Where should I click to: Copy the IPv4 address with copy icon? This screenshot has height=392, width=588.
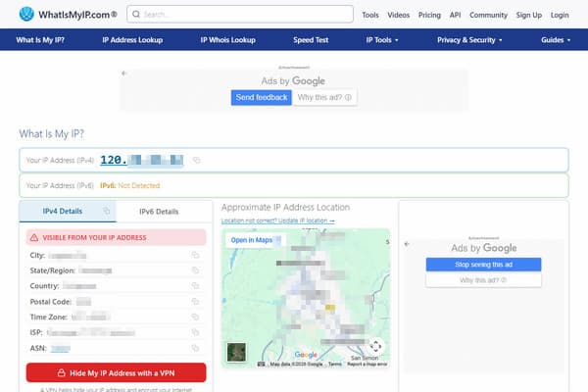pos(197,160)
